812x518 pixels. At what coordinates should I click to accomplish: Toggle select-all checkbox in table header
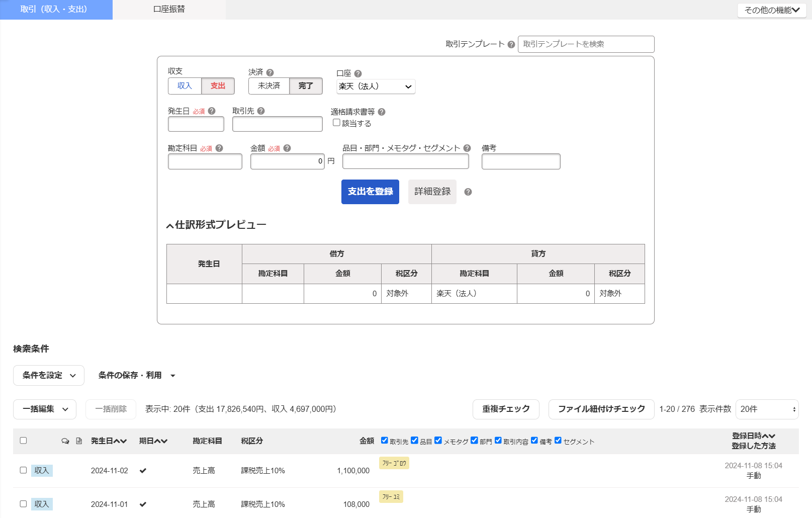23,441
